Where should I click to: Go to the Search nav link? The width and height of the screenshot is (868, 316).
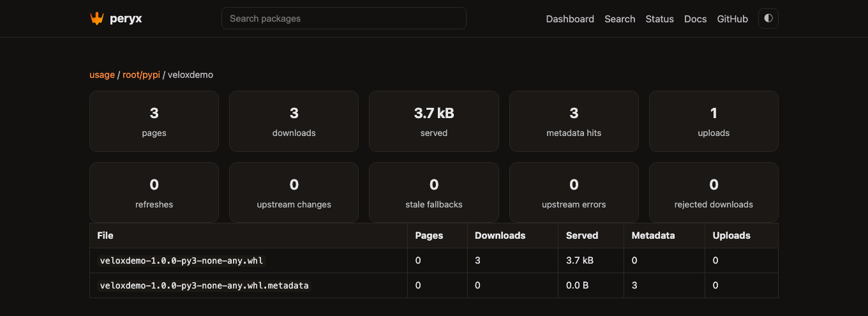pos(620,19)
